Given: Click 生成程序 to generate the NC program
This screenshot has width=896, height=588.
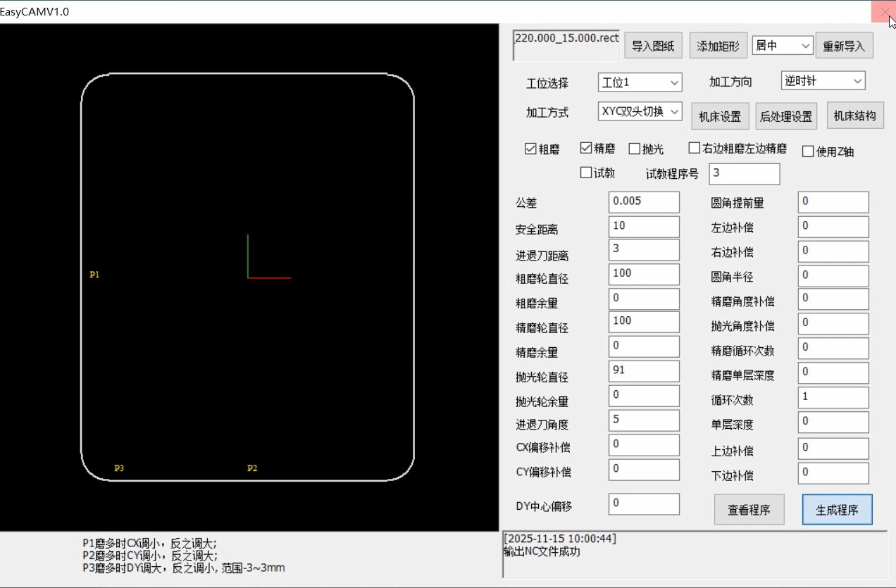Looking at the screenshot, I should click(837, 509).
